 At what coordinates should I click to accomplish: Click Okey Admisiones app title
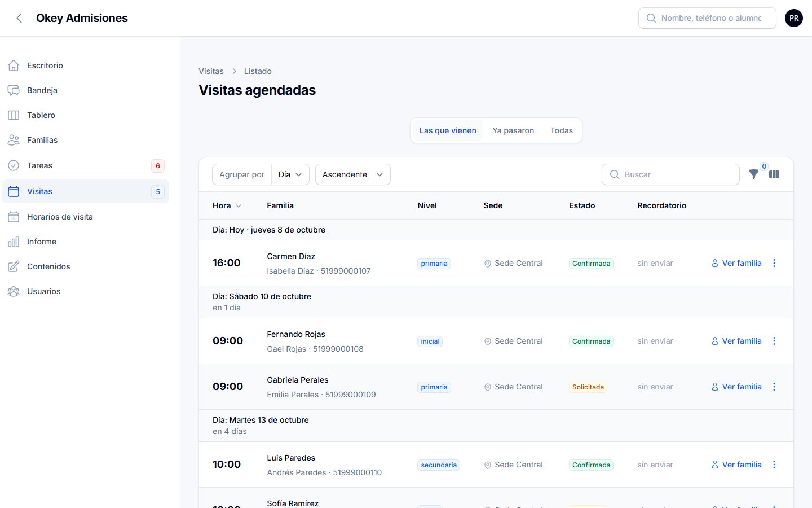coord(82,18)
